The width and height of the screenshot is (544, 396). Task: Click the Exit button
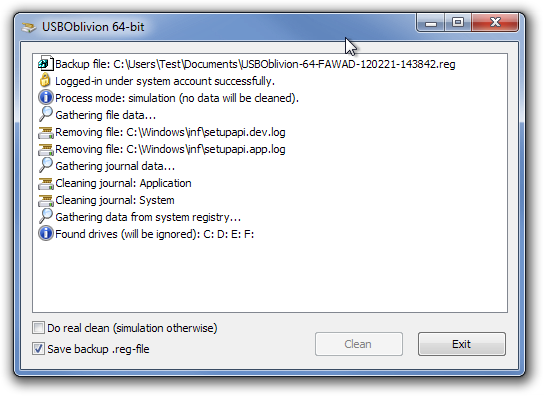[461, 344]
